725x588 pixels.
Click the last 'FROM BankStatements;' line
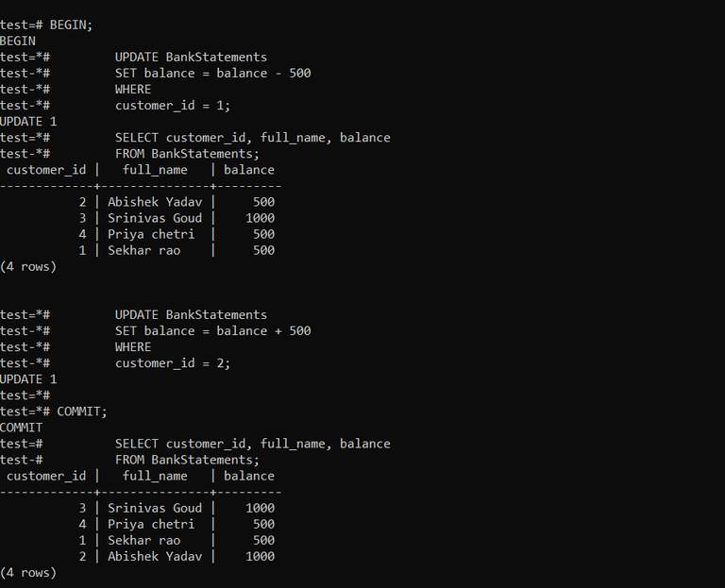187,460
